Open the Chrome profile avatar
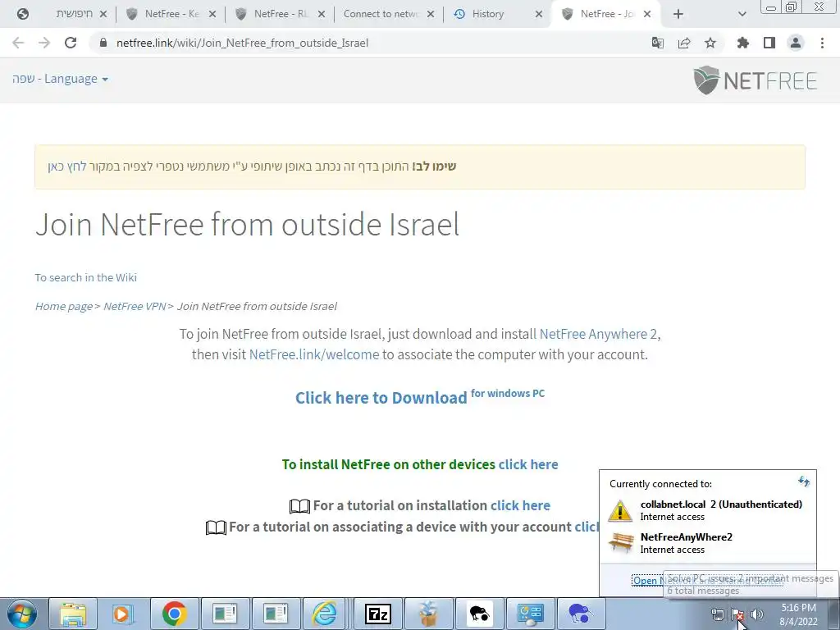840x630 pixels. pos(796,43)
